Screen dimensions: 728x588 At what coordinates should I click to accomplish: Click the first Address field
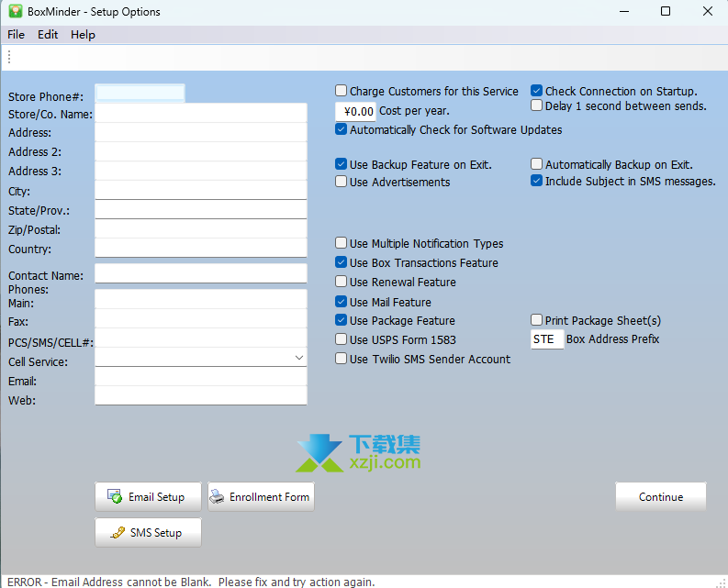[x=201, y=132]
